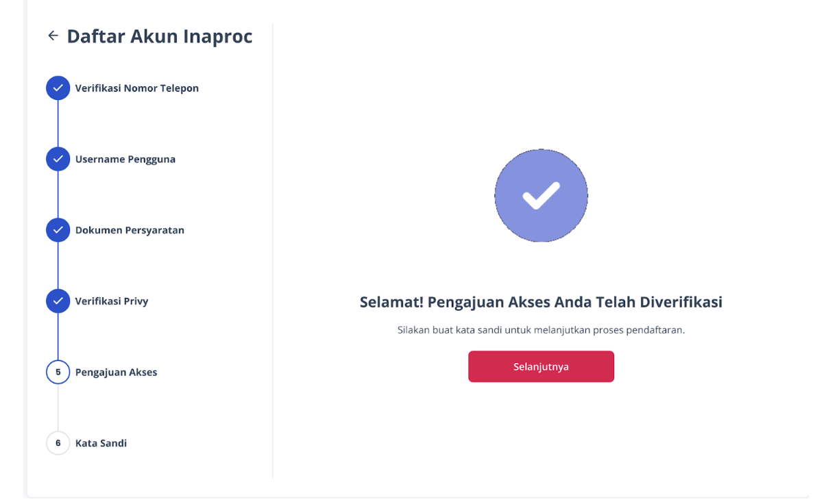Viewport: 828px width, 504px height.
Task: Click the circled number 6 step indicator
Action: click(58, 443)
